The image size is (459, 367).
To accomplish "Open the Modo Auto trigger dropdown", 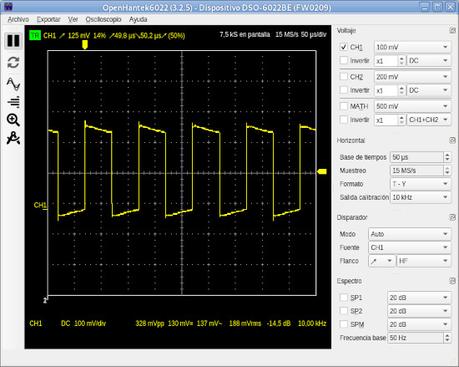I will (x=410, y=234).
